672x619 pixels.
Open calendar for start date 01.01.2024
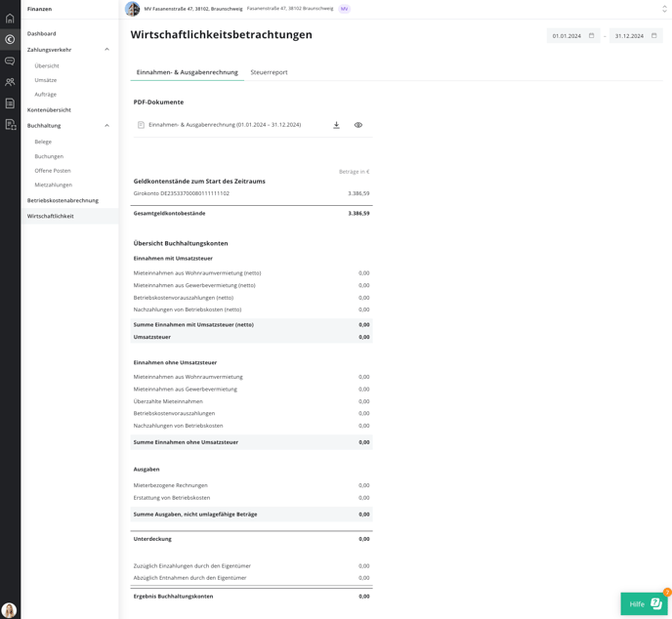click(x=592, y=36)
